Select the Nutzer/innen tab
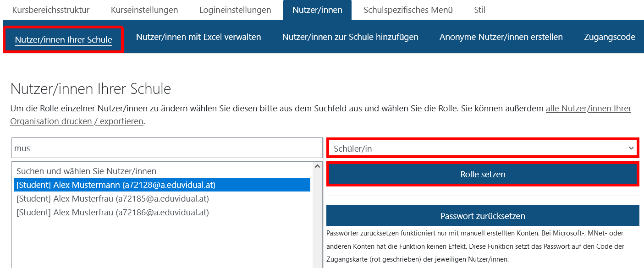The image size is (644, 268). (x=317, y=10)
